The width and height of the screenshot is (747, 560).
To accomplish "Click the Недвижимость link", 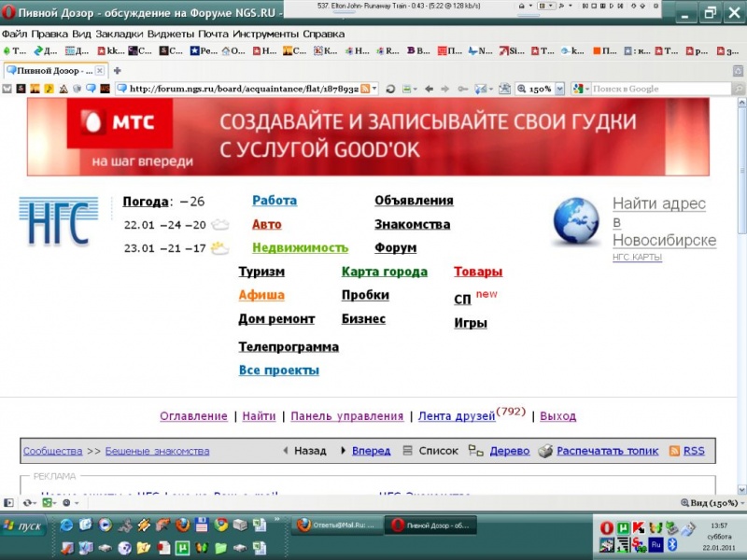I will (300, 248).
